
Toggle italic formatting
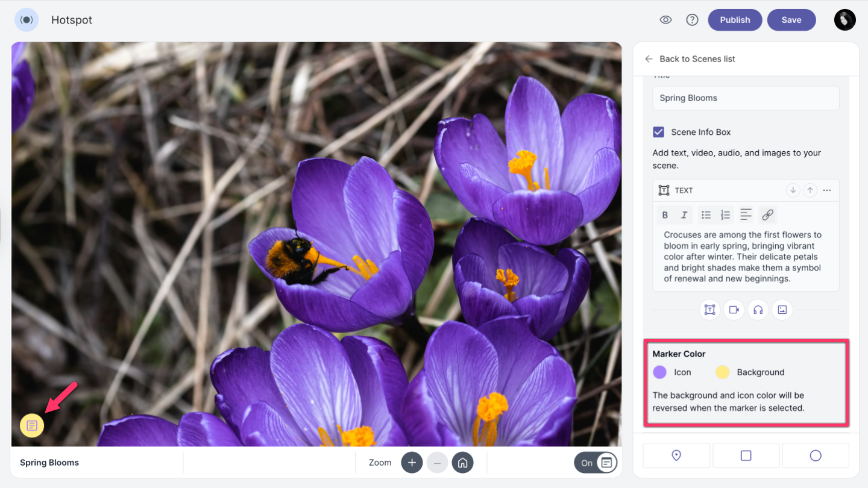coord(684,215)
